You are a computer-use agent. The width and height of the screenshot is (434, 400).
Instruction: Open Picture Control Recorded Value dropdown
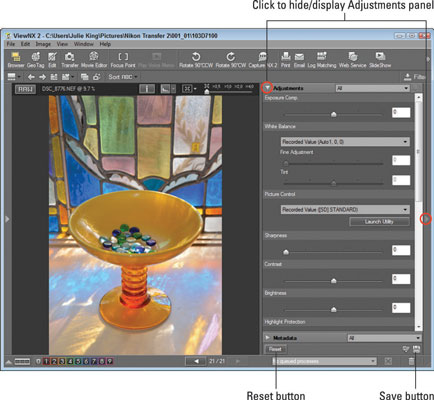click(345, 210)
